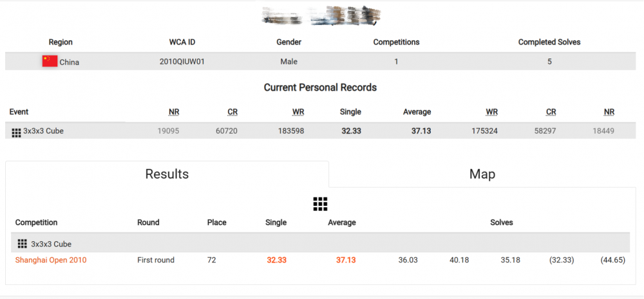Click the Average header in Personal Records

(x=417, y=112)
